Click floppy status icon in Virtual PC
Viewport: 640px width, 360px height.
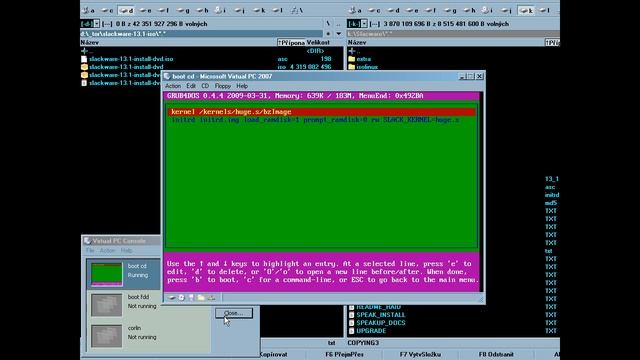191,298
